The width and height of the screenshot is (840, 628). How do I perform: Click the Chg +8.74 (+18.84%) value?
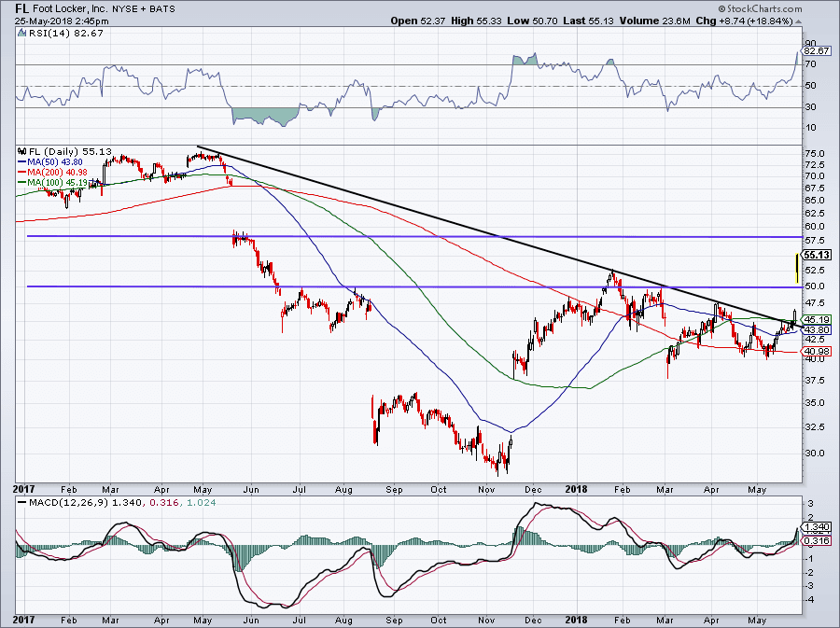point(744,21)
